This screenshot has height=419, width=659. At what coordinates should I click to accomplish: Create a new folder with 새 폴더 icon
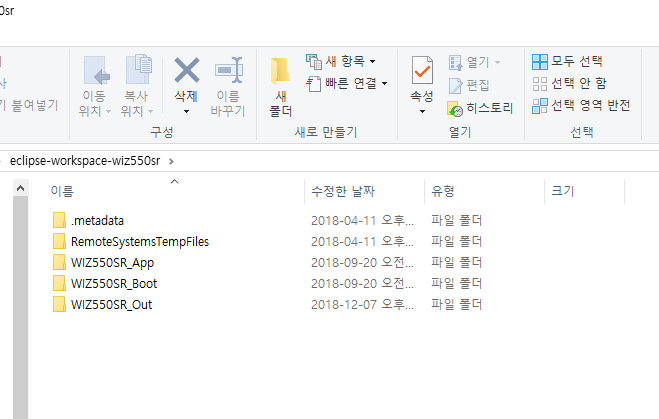tap(280, 70)
